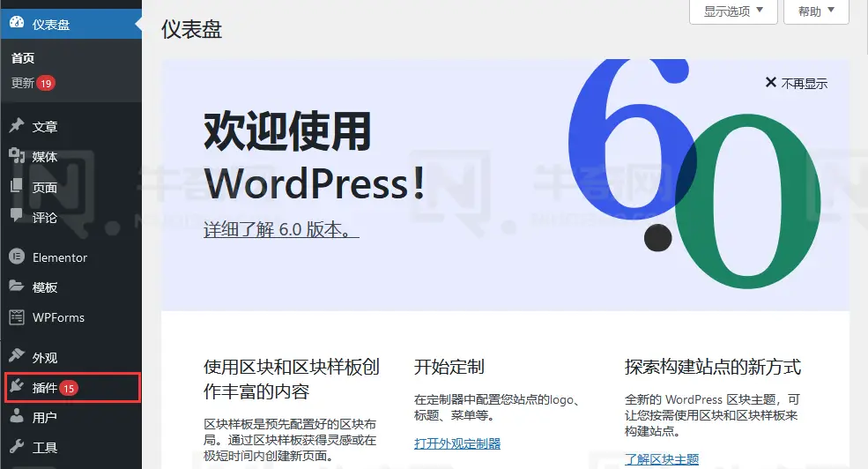This screenshot has height=469, width=868.
Task: Expand the 显示选项 dropdown
Action: [733, 11]
